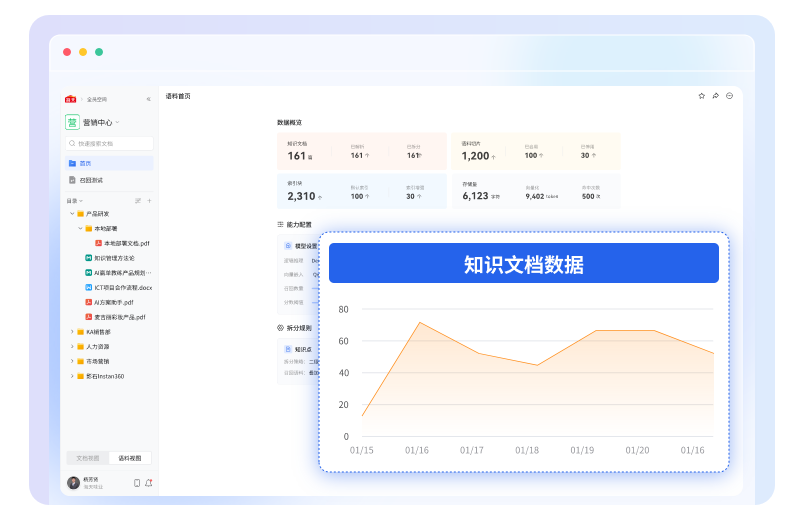The image size is (805, 520).
Task: Click the directory sort/list icon
Action: (x=138, y=201)
